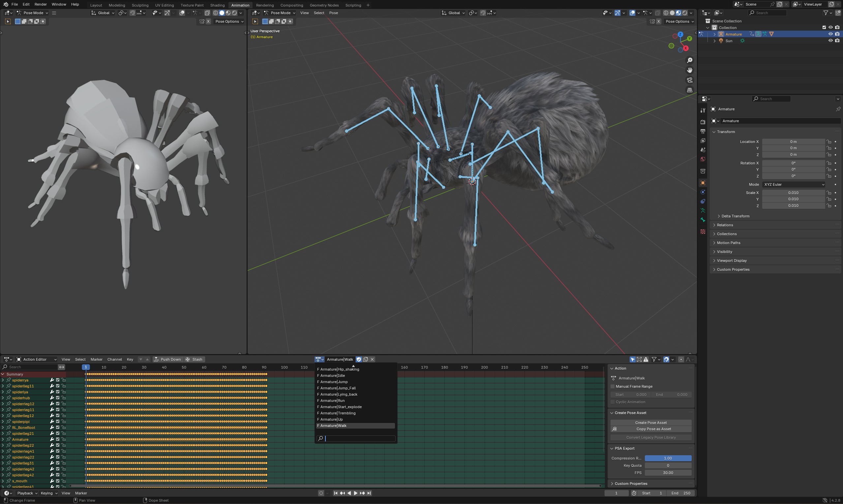
Task: Open the XYZ Euler rotation mode dropdown
Action: pyautogui.click(x=794, y=184)
